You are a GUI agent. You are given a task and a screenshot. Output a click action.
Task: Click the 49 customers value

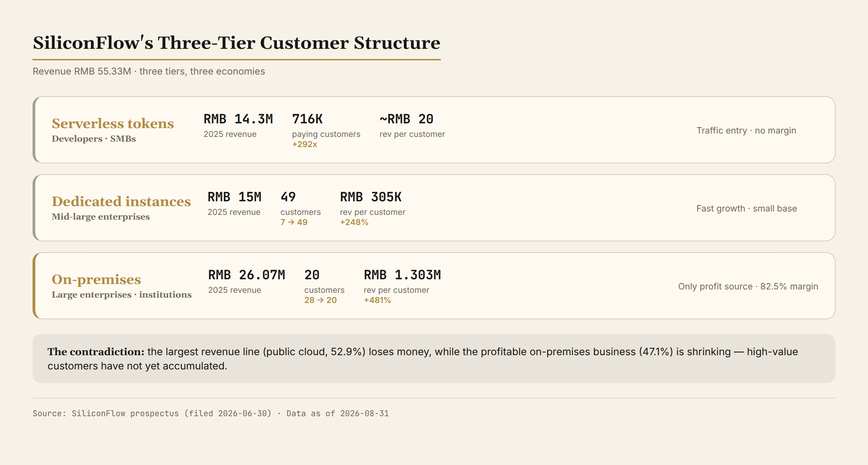[x=288, y=197]
